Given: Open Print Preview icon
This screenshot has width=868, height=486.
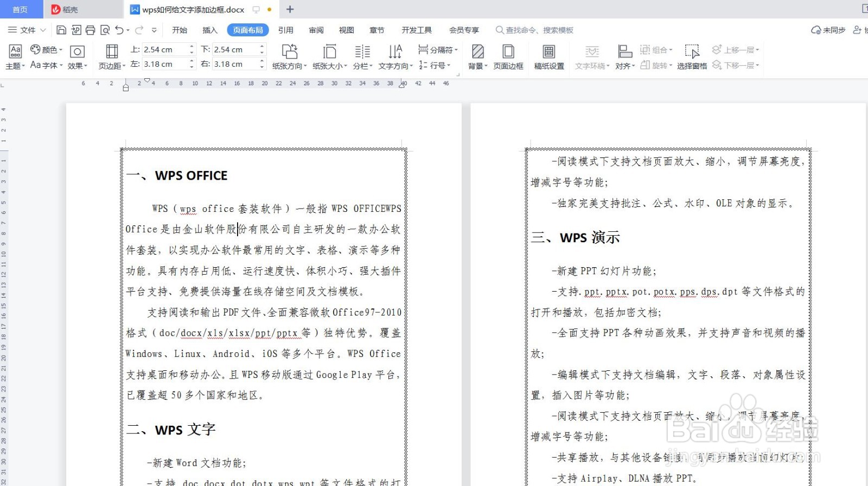Looking at the screenshot, I should tap(105, 30).
